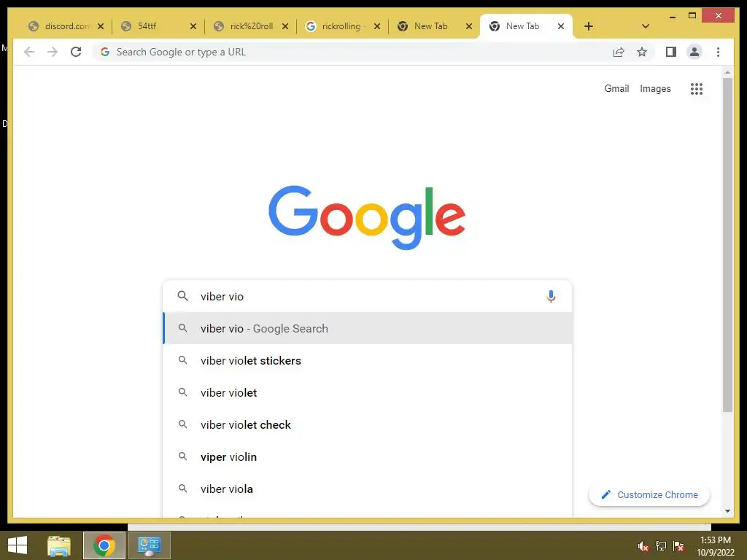This screenshot has height=560, width=747.
Task: Select 'viber violet stickers' suggestion
Action: point(368,360)
